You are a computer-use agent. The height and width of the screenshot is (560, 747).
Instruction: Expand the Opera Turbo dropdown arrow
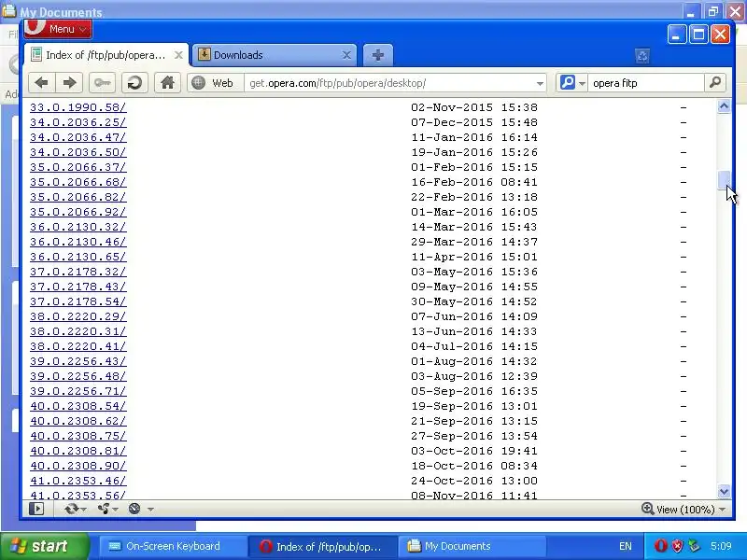pyautogui.click(x=150, y=510)
